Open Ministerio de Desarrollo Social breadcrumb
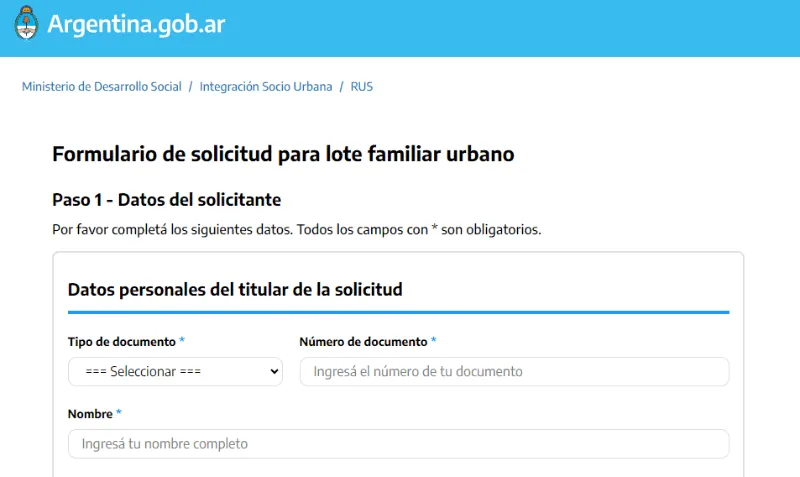 pyautogui.click(x=102, y=87)
